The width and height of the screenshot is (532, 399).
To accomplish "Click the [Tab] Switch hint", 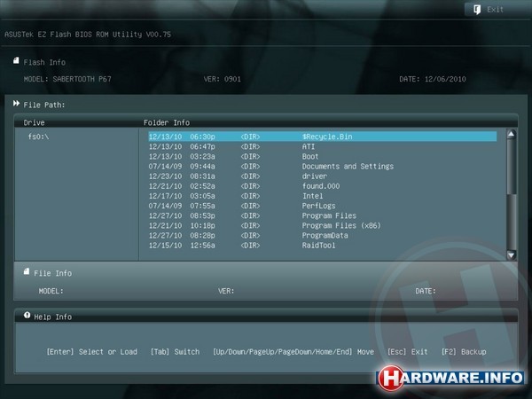I will pyautogui.click(x=175, y=352).
